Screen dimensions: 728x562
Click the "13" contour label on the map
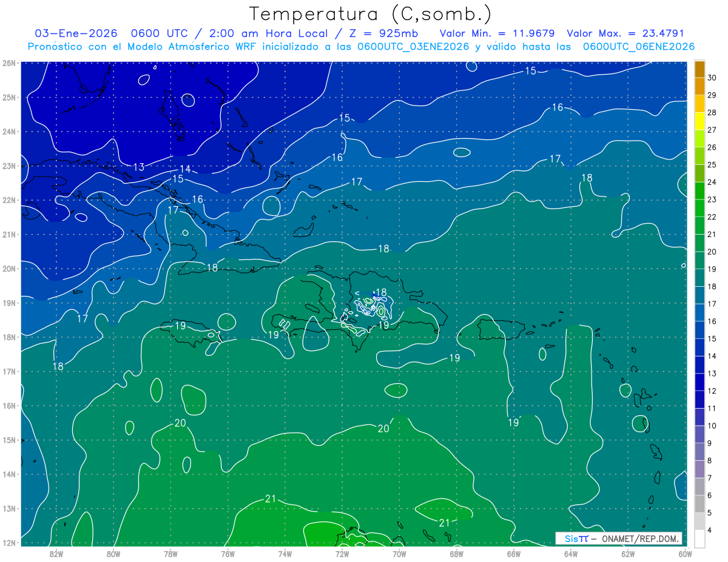pyautogui.click(x=139, y=167)
